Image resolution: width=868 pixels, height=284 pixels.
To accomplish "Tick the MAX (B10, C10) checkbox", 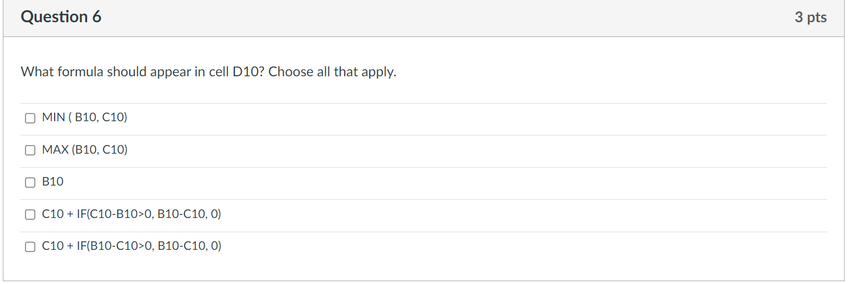I will pos(30,150).
